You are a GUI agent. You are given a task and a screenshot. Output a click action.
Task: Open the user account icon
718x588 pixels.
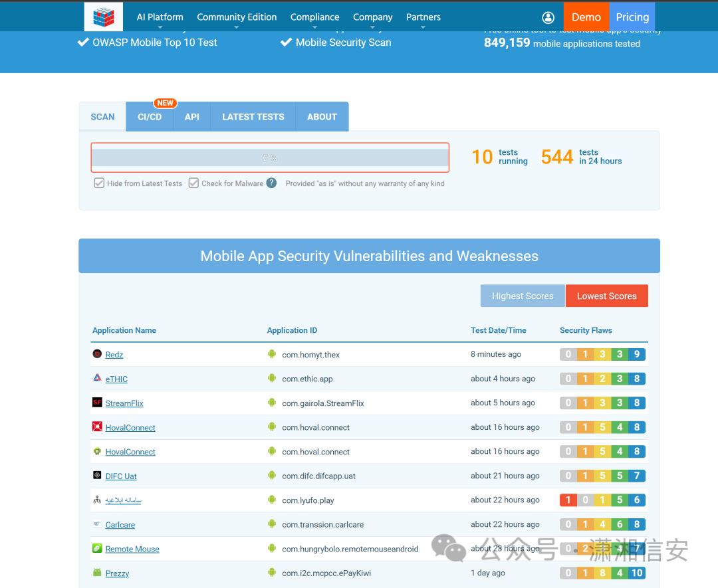pos(548,17)
